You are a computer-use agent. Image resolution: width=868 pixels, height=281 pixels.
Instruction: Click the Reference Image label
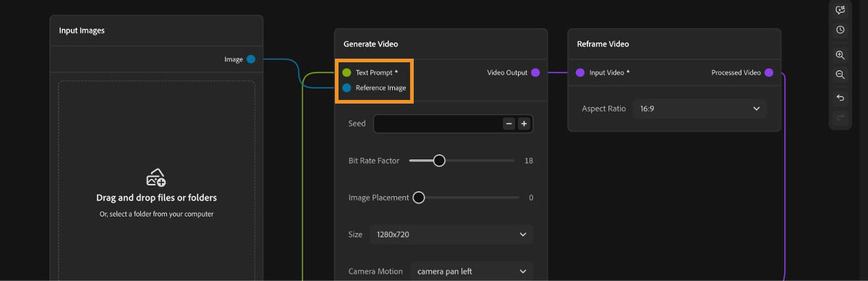[x=381, y=88]
